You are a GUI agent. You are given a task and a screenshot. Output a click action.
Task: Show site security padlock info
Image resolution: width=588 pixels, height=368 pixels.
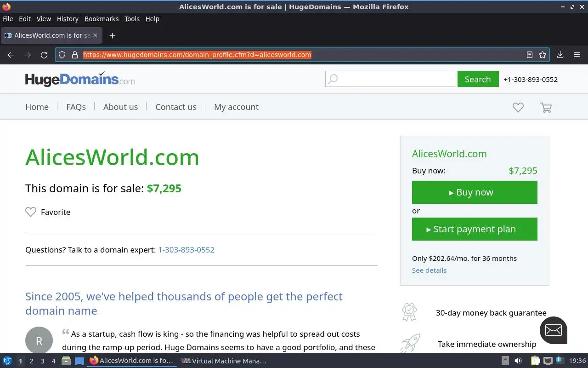pyautogui.click(x=74, y=55)
